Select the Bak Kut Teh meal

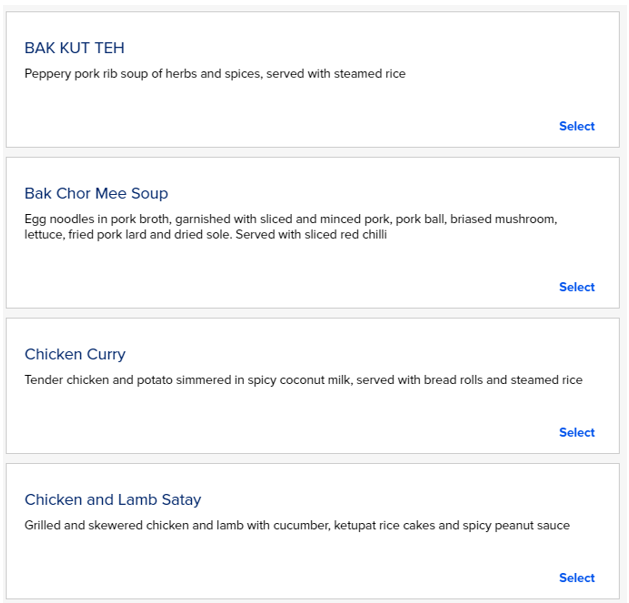pos(576,126)
